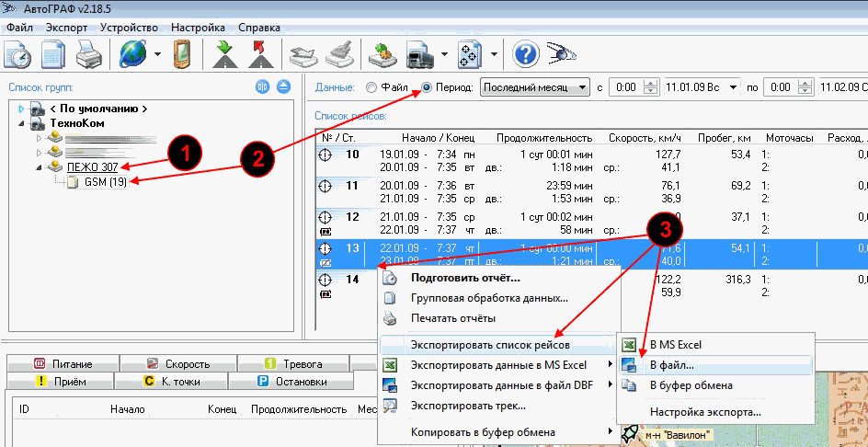The height and width of the screenshot is (447, 868).
Task: Click the blue question mark help icon
Action: coord(525,53)
